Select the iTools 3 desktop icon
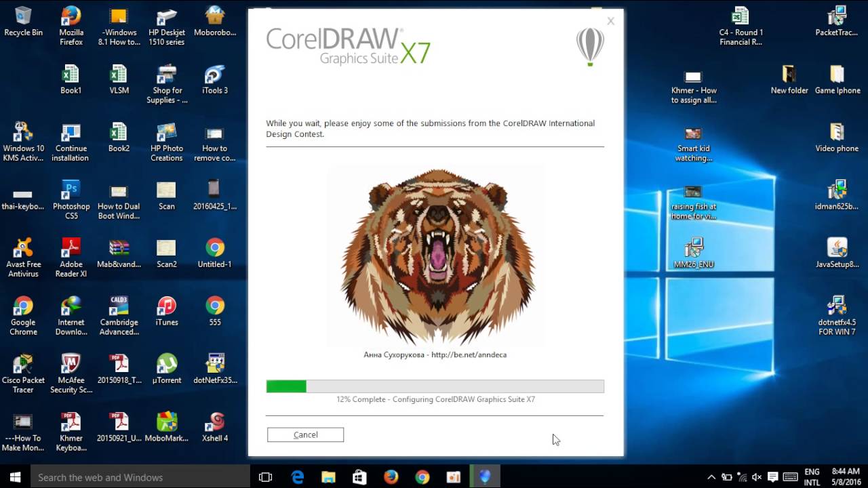This screenshot has height=488, width=868. click(215, 79)
